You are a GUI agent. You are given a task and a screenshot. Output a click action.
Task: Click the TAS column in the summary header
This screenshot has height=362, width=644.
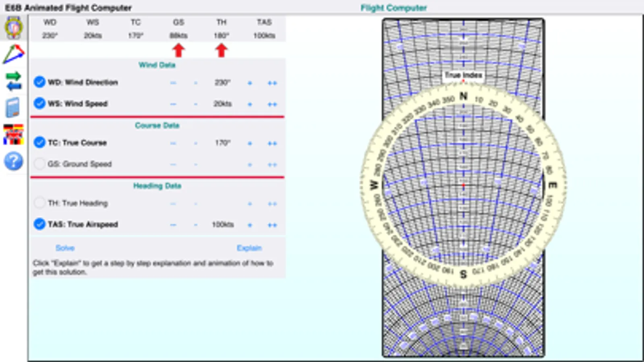(264, 29)
